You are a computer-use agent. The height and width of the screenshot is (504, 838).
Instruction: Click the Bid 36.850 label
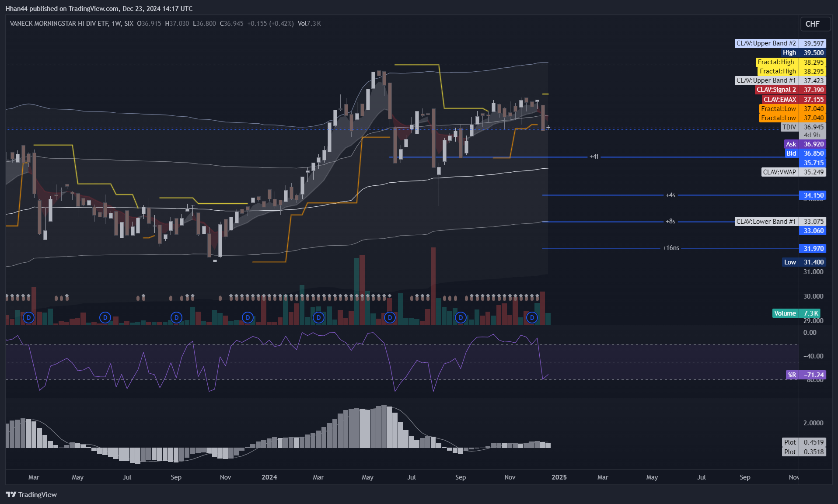pos(805,153)
